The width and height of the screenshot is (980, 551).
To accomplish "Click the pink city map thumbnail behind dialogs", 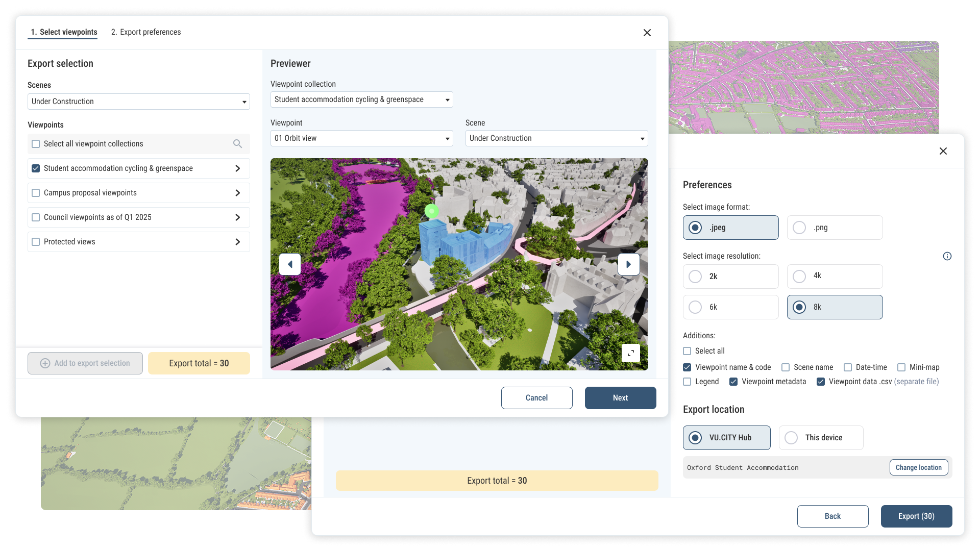I will tap(804, 87).
